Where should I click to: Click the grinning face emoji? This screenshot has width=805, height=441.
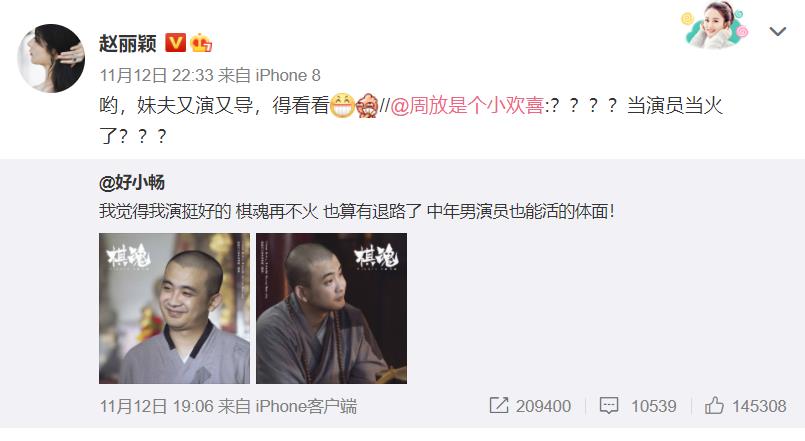pos(342,106)
